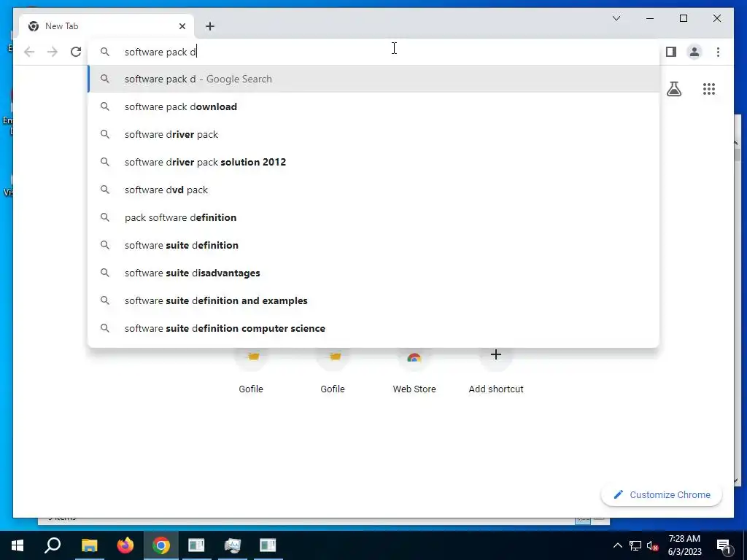This screenshot has height=560, width=747.
Task: Open the Chrome side panel icon
Action: click(x=671, y=52)
